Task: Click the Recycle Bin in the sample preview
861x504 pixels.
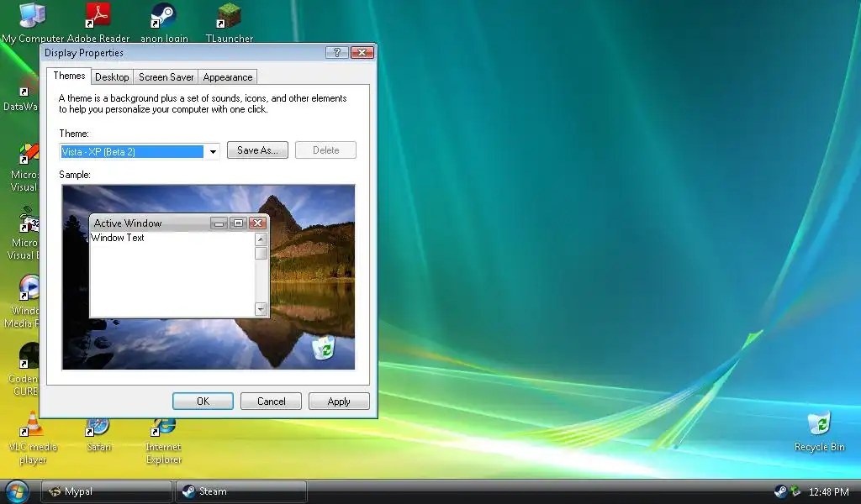Action: tap(324, 348)
